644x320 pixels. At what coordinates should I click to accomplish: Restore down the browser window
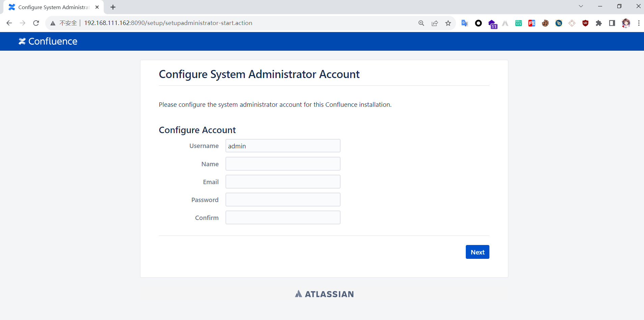(619, 6)
